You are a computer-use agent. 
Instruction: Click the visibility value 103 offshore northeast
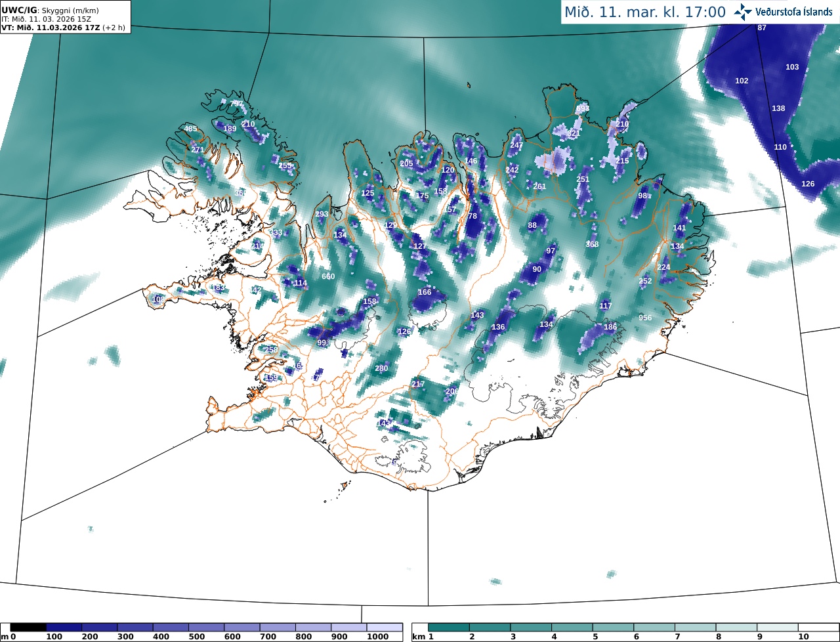tap(793, 67)
